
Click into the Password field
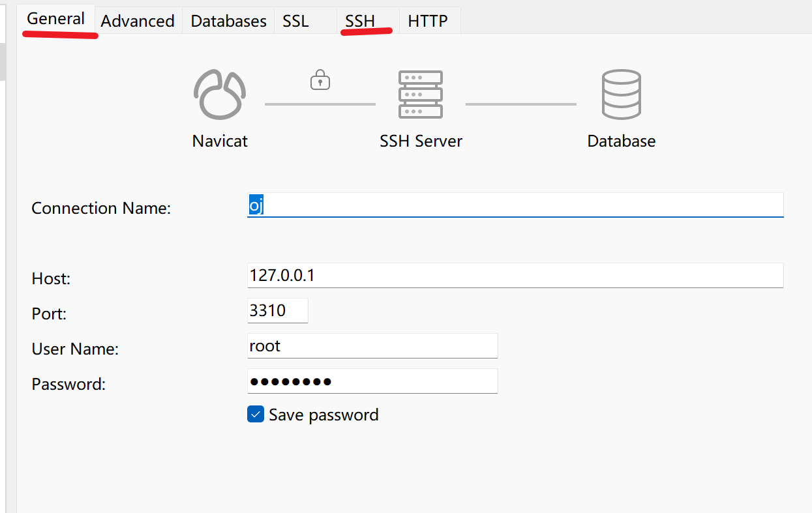pyautogui.click(x=372, y=381)
